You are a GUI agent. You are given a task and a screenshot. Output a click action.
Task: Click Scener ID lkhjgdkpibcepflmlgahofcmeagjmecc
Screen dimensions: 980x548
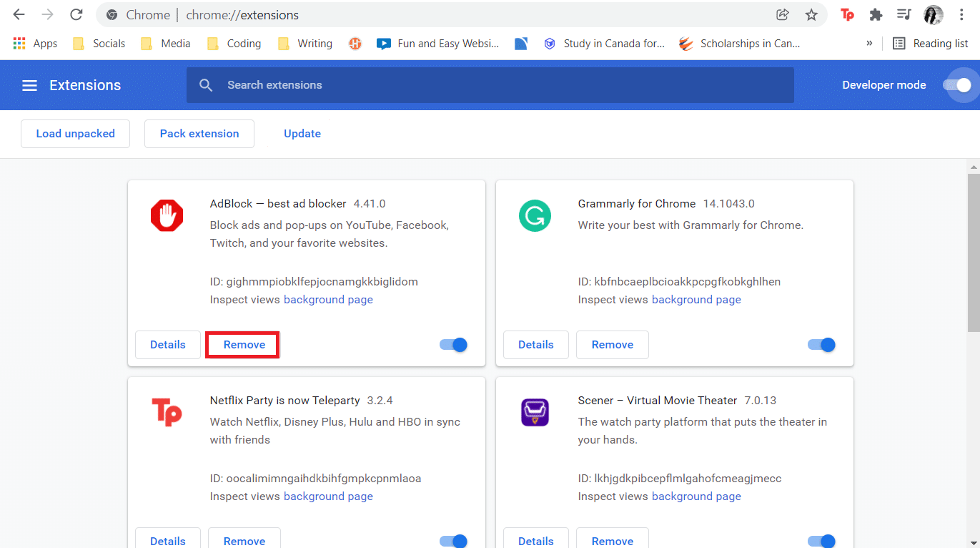tap(680, 479)
